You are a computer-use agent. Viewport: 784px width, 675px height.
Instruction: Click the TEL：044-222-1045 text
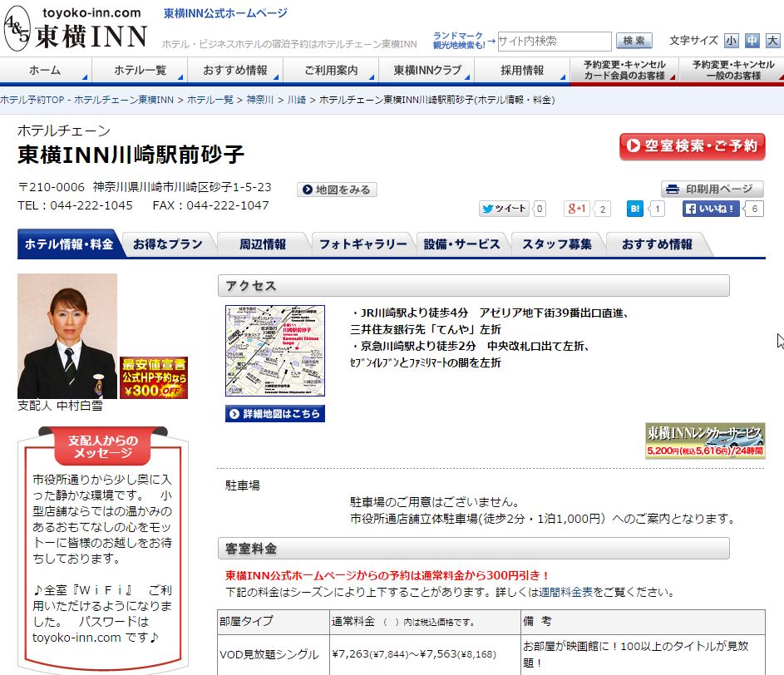(x=75, y=205)
